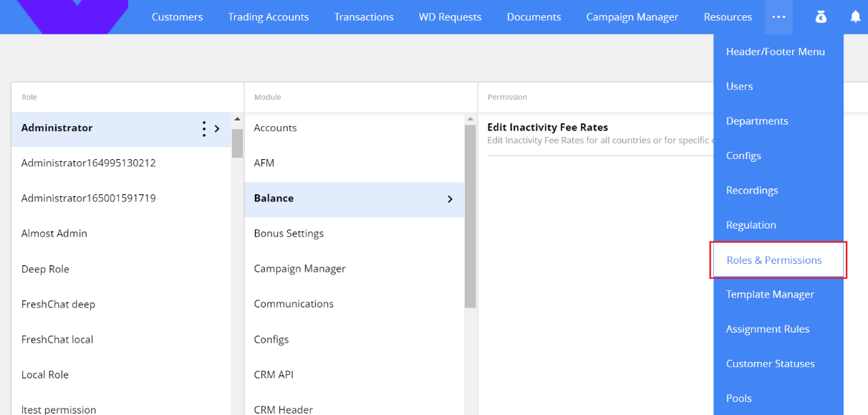Open the three-dot more menu in navbar
The width and height of the screenshot is (868, 415).
pos(778,16)
